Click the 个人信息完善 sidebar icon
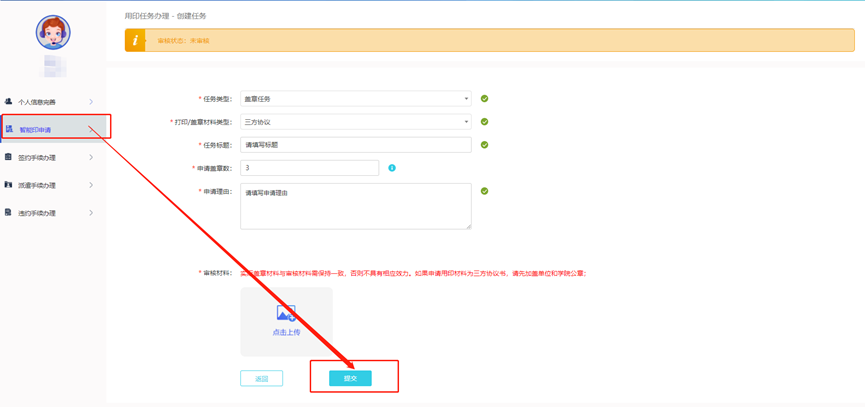Image resolution: width=865 pixels, height=407 pixels. (9, 102)
